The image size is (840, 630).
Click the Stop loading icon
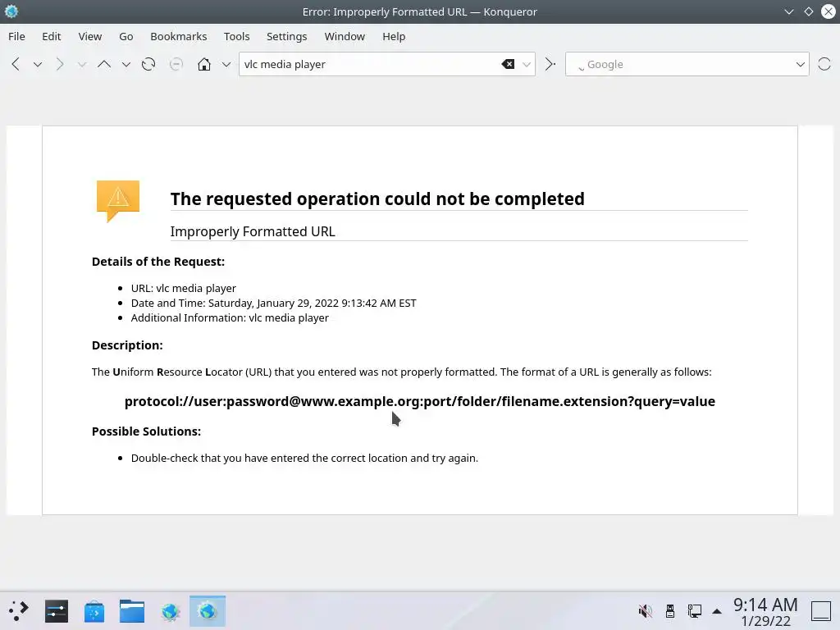176,64
